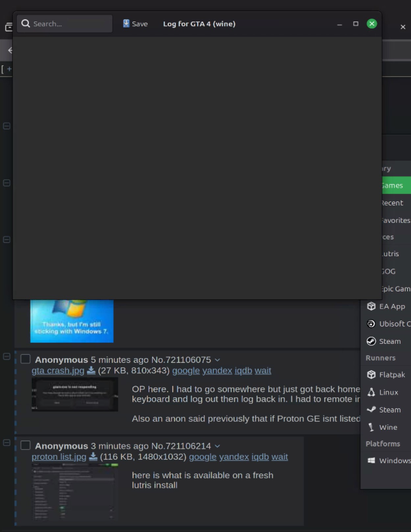This screenshot has width=411, height=532.
Task: Close the Lutris window behind with X
Action: pyautogui.click(x=403, y=27)
